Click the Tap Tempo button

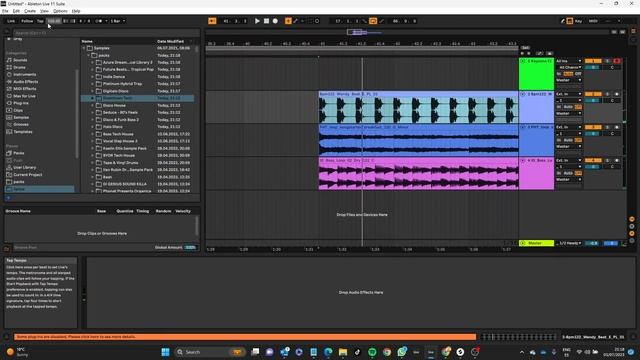pos(40,21)
